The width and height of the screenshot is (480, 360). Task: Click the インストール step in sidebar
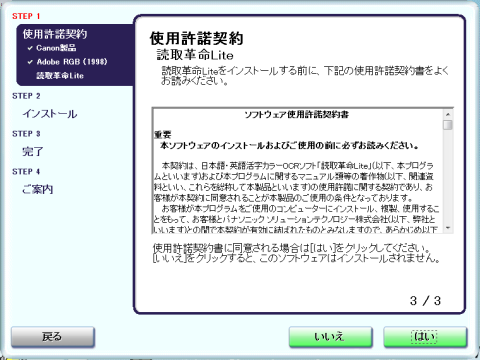(x=50, y=114)
